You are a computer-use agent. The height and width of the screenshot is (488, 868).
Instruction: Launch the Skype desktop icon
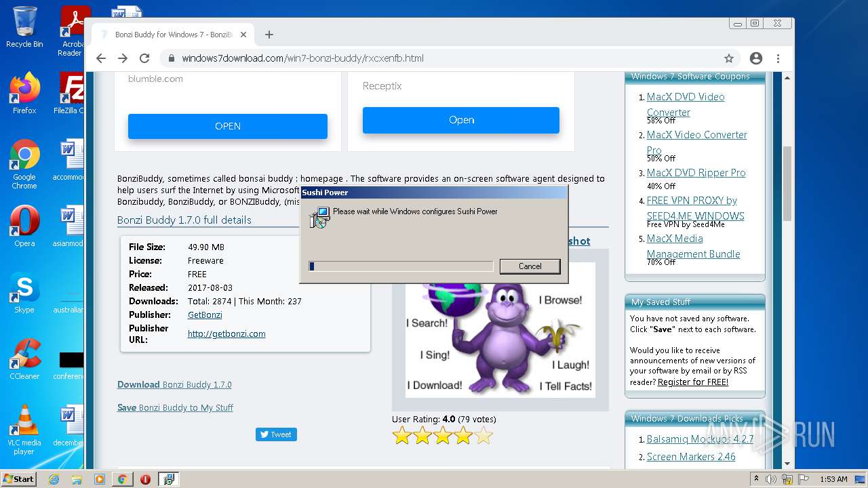[x=24, y=293]
